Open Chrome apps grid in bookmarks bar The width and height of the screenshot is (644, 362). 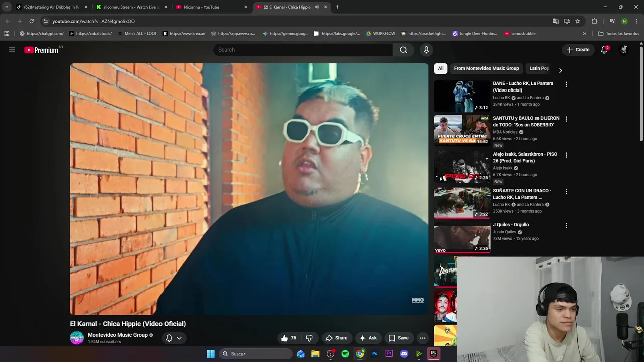(x=7, y=34)
